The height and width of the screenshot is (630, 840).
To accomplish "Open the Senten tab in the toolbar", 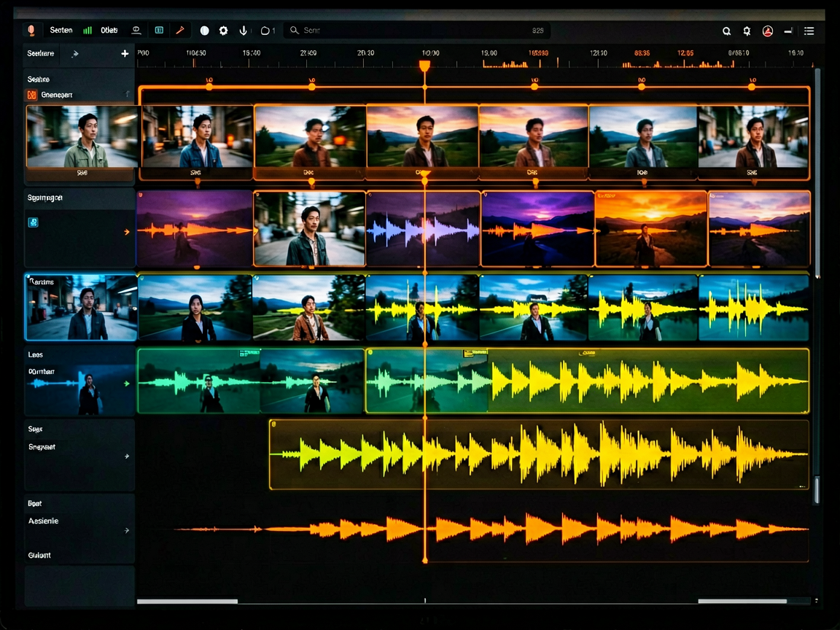I will click(x=61, y=30).
